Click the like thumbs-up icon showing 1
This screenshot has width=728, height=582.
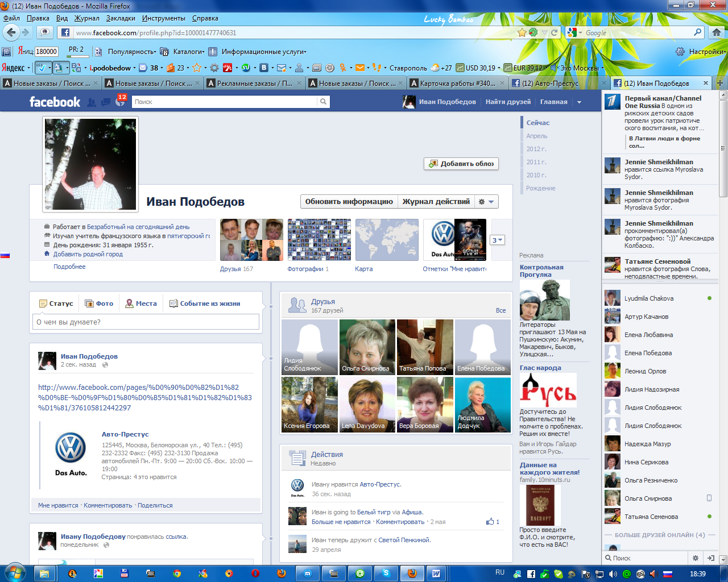pyautogui.click(x=490, y=521)
